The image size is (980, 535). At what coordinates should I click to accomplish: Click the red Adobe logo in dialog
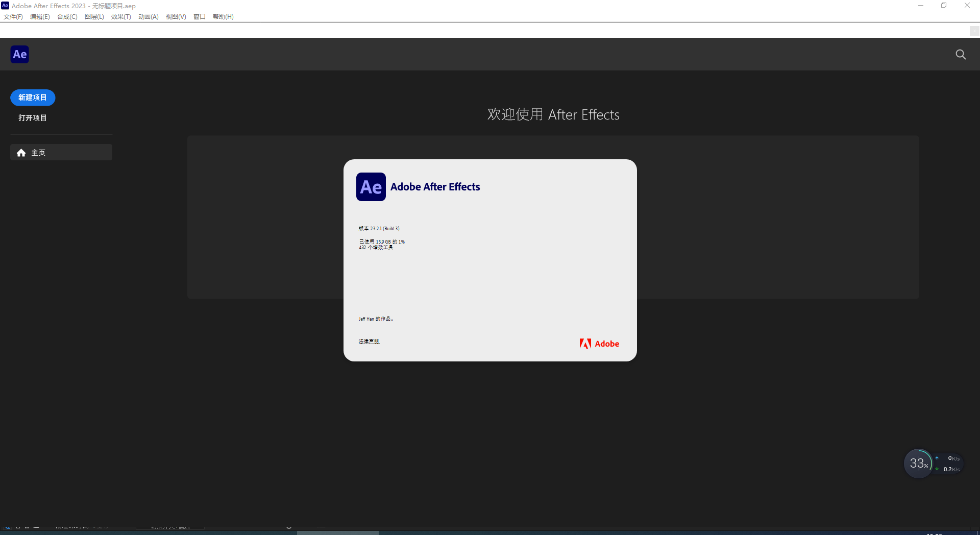click(x=599, y=344)
